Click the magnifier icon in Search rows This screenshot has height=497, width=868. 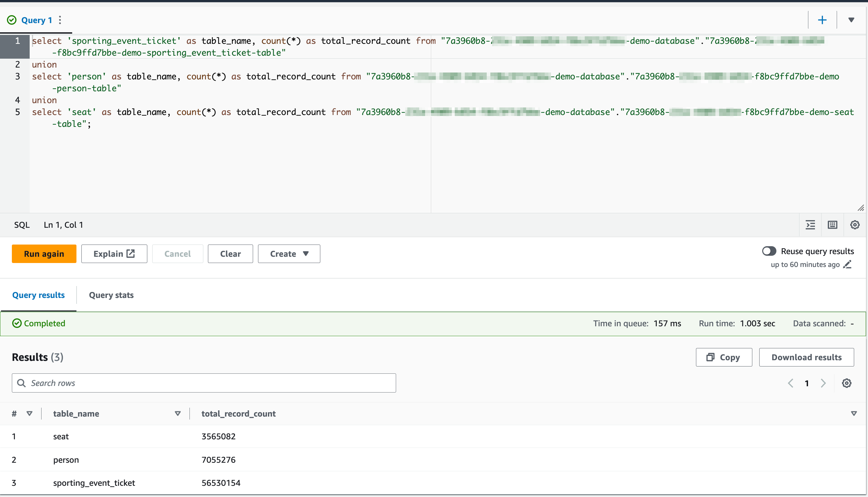tap(21, 383)
